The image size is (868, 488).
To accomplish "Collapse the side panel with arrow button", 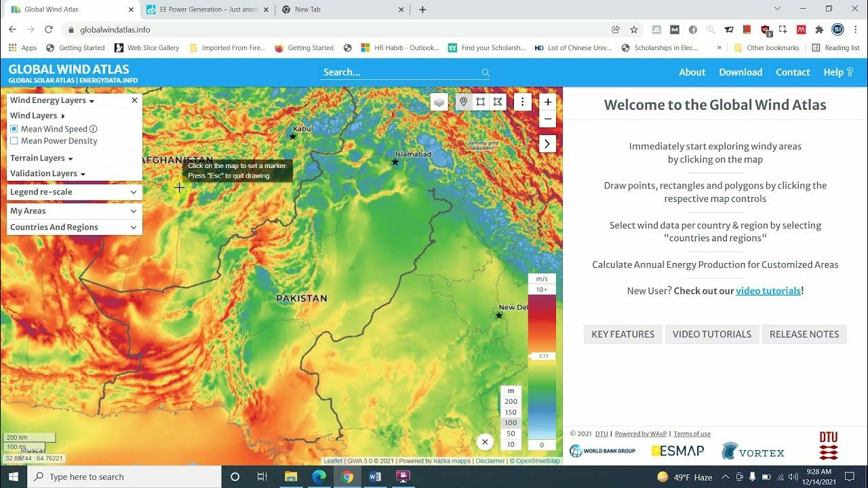I will tap(547, 144).
